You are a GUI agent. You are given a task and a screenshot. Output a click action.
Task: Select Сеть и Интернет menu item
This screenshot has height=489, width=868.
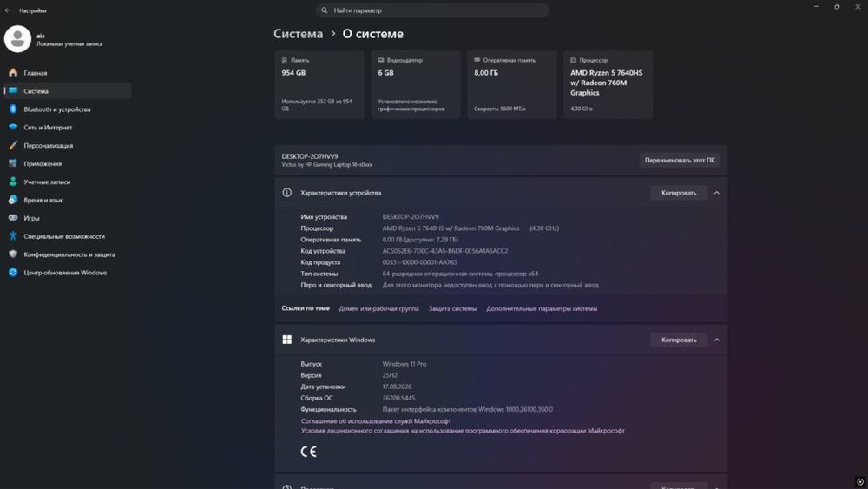[68, 127]
